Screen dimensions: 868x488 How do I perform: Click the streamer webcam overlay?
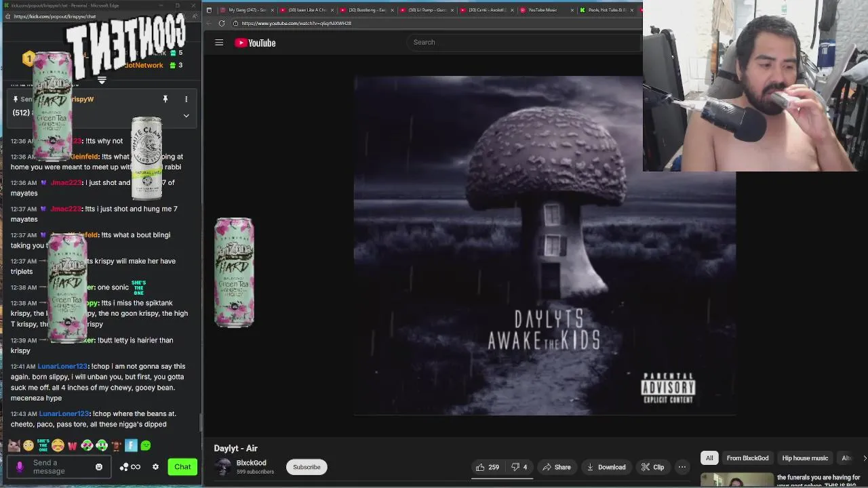click(x=755, y=86)
